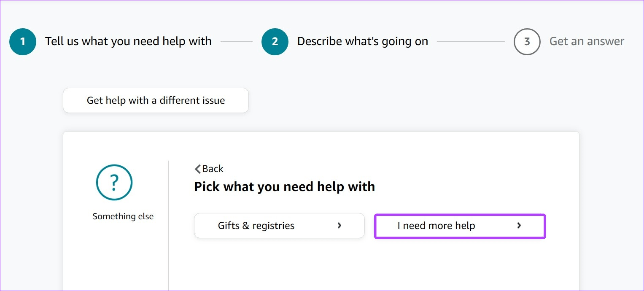Viewport: 644px width, 291px height.
Task: Open the Gifts & registries option
Action: click(279, 226)
